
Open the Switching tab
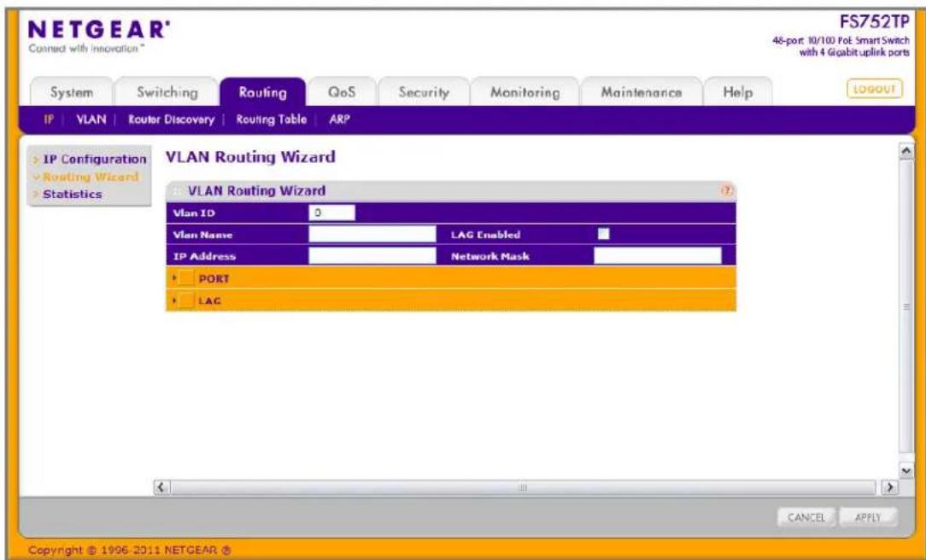(167, 92)
